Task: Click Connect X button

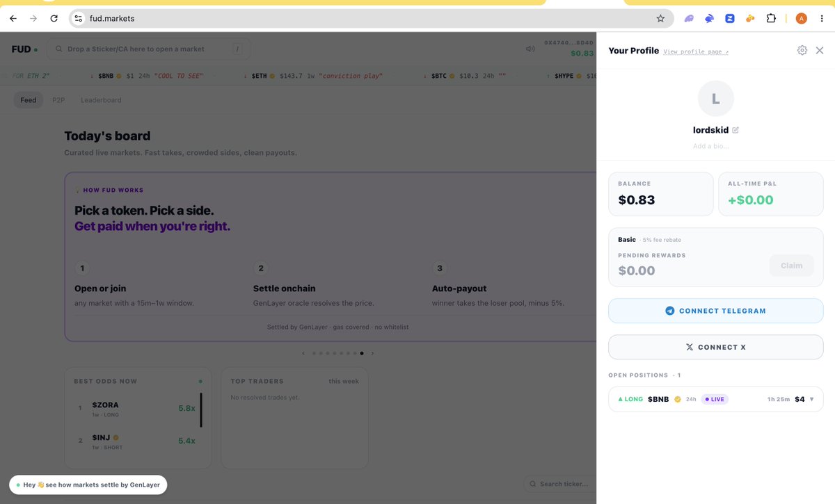Action: coord(715,347)
